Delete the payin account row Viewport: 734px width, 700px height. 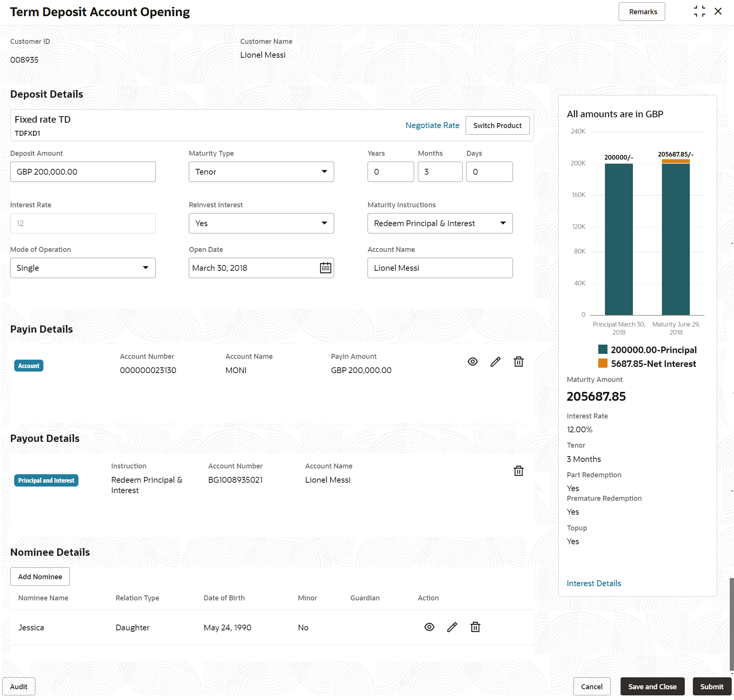518,362
